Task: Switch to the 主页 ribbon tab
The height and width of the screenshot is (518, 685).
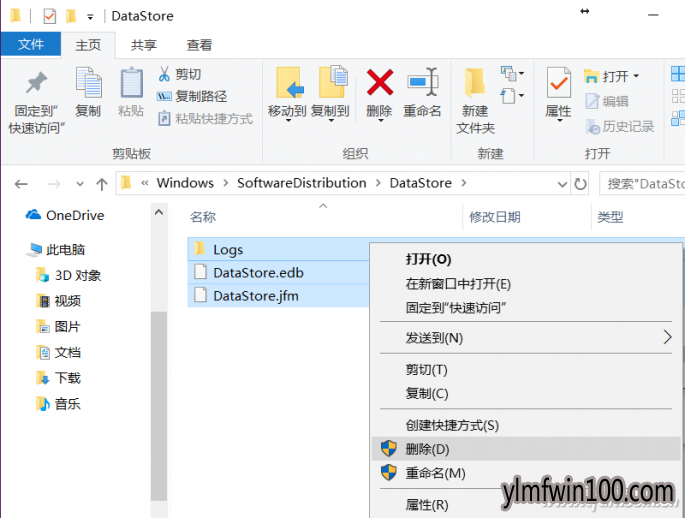Action: point(88,45)
